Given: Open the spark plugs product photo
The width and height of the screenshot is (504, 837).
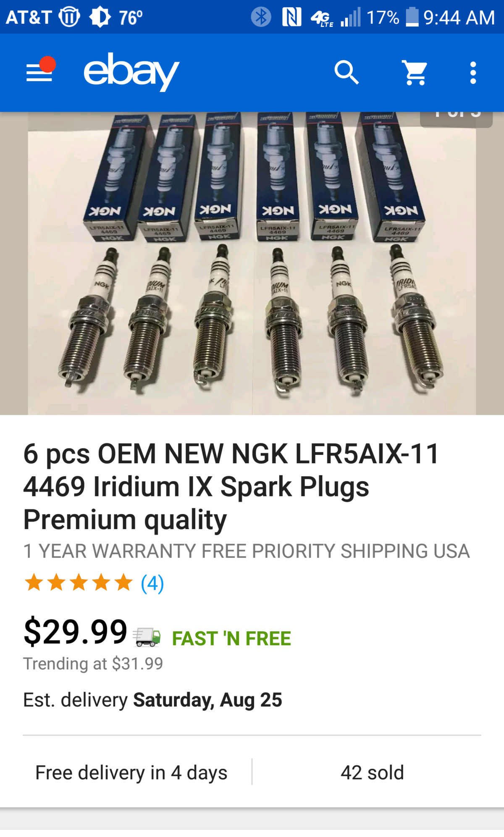Looking at the screenshot, I should click(252, 263).
